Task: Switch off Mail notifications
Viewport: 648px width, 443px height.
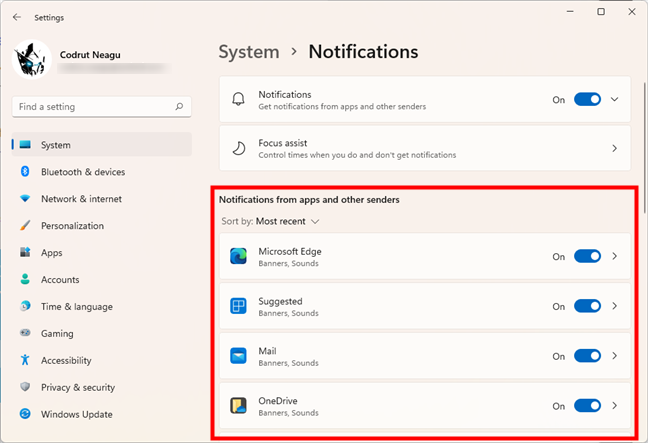Action: (587, 356)
